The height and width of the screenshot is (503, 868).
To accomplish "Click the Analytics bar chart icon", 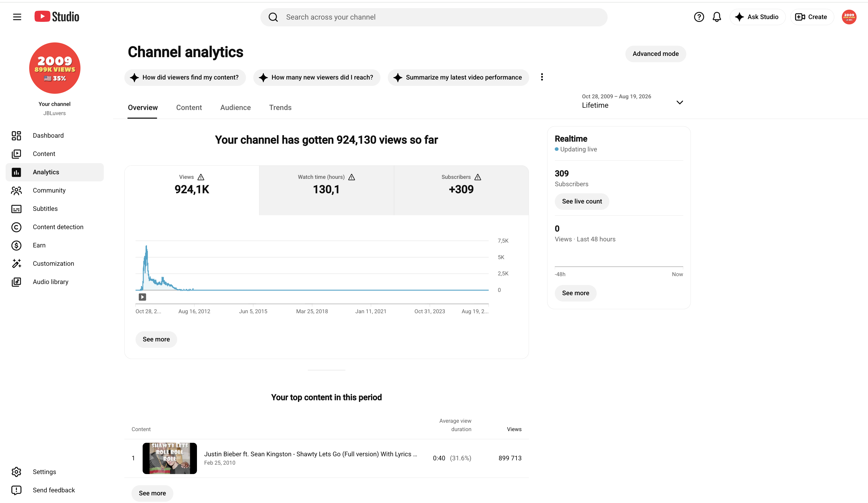I will tap(16, 172).
